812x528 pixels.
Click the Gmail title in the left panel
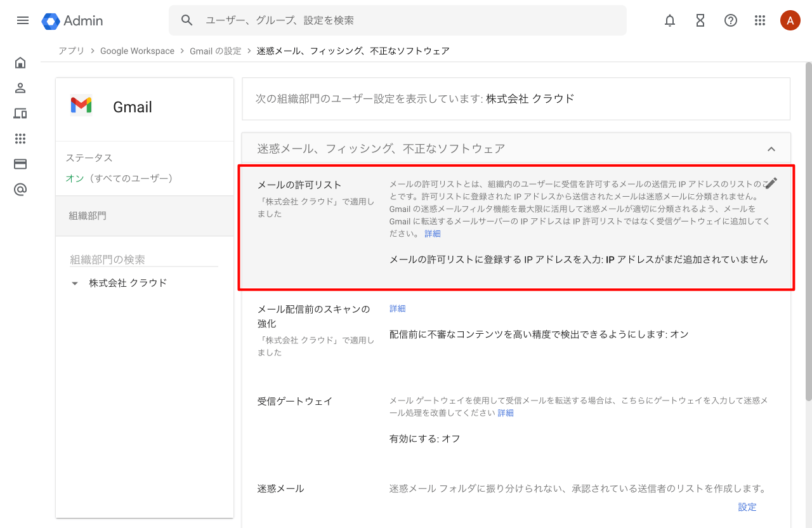pos(133,107)
